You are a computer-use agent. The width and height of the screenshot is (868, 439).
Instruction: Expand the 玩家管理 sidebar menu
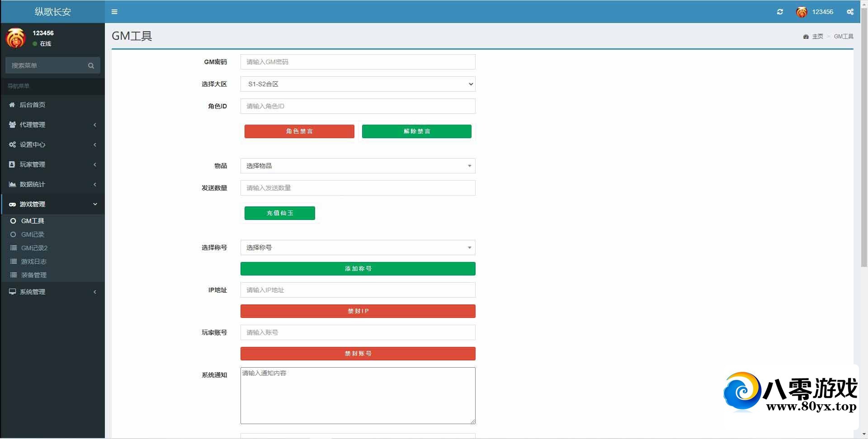tap(52, 164)
